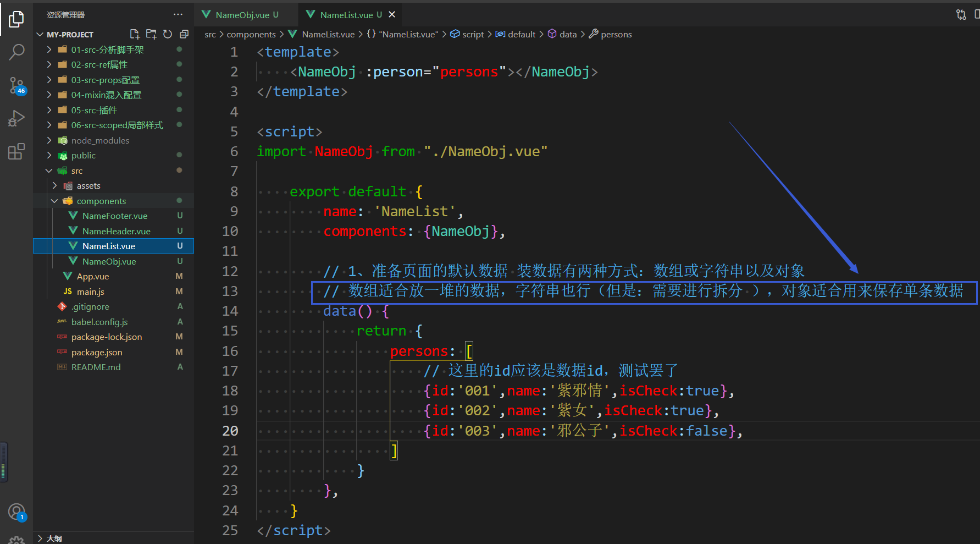Open the Search view in activity bar
980x544 pixels.
pyautogui.click(x=16, y=52)
